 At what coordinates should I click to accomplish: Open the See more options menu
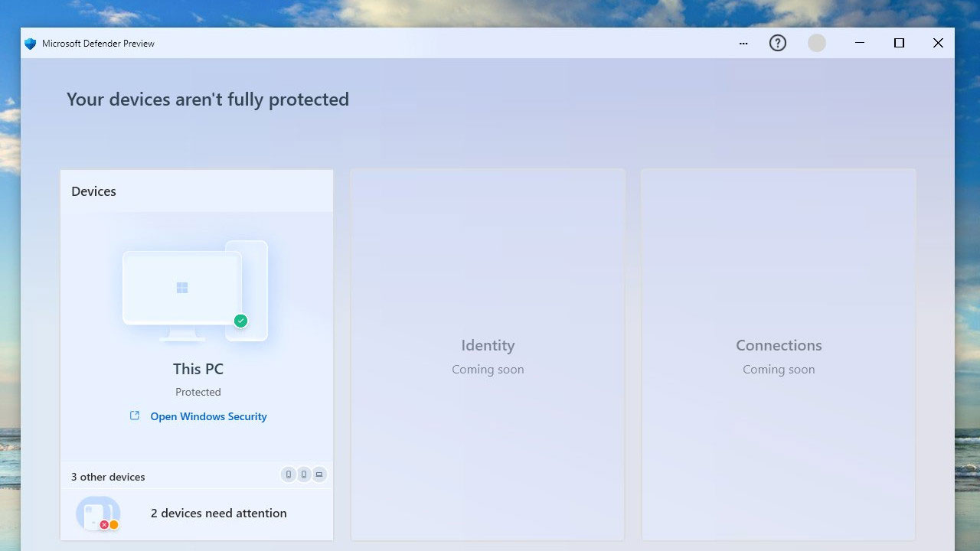tap(743, 43)
